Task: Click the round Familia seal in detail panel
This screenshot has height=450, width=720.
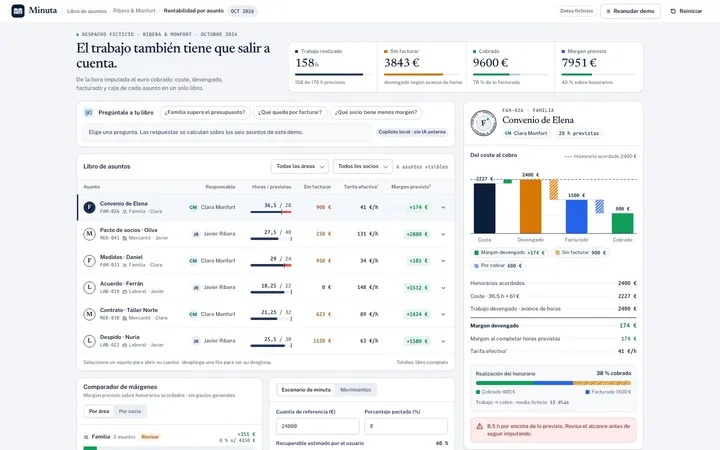Action: click(484, 123)
